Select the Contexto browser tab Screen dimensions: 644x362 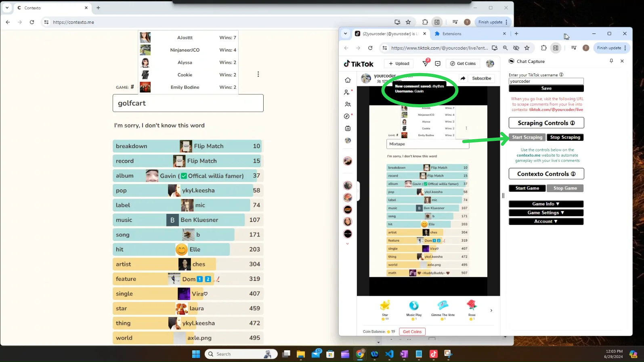pyautogui.click(x=52, y=8)
